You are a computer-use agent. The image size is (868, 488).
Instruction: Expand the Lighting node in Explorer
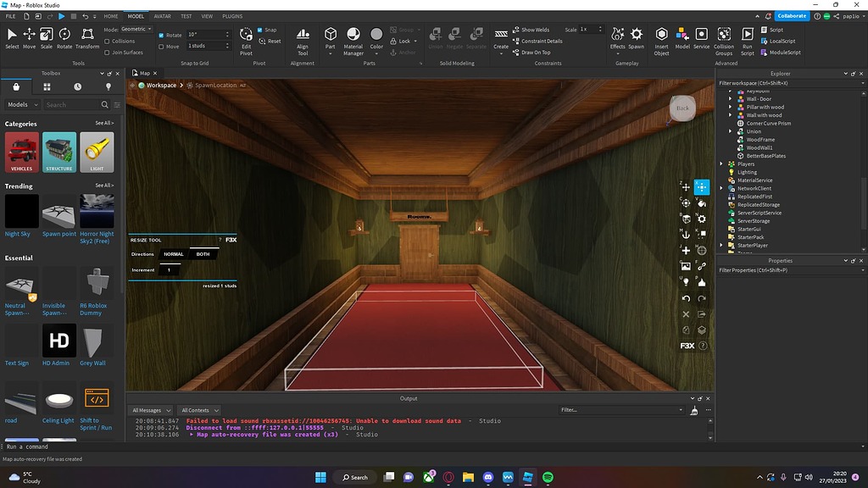pos(721,172)
